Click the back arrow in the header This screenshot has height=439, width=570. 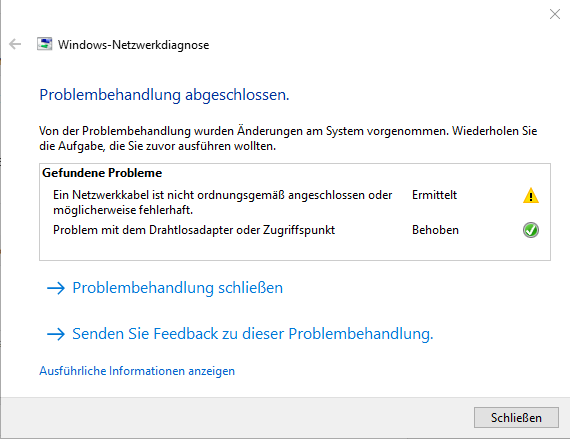(x=15, y=44)
